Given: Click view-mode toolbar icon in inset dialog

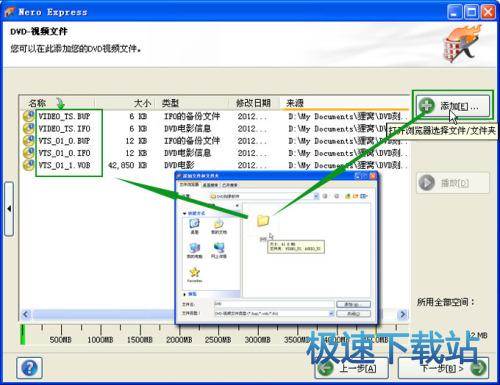Looking at the screenshot, I should coord(364,196).
